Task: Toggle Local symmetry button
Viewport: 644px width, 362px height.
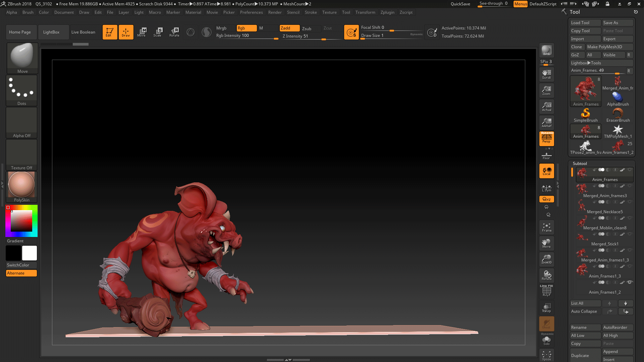Action: point(546,171)
